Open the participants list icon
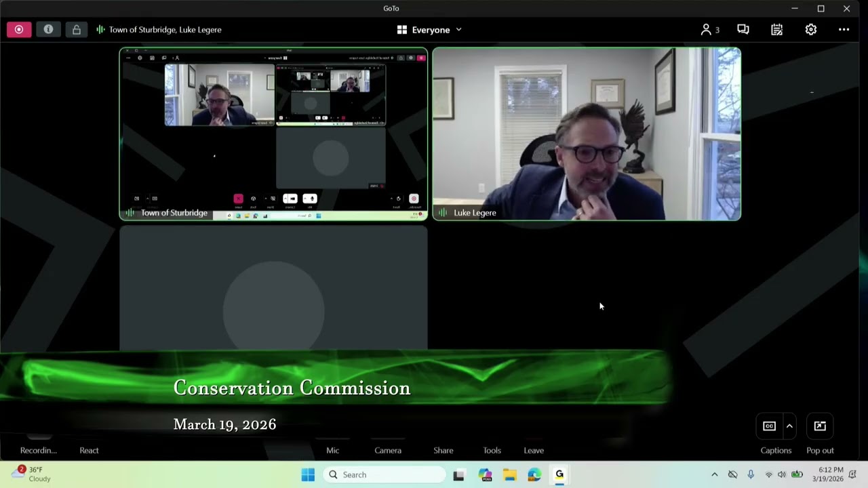Screen dimensions: 868x488 coord(710,30)
